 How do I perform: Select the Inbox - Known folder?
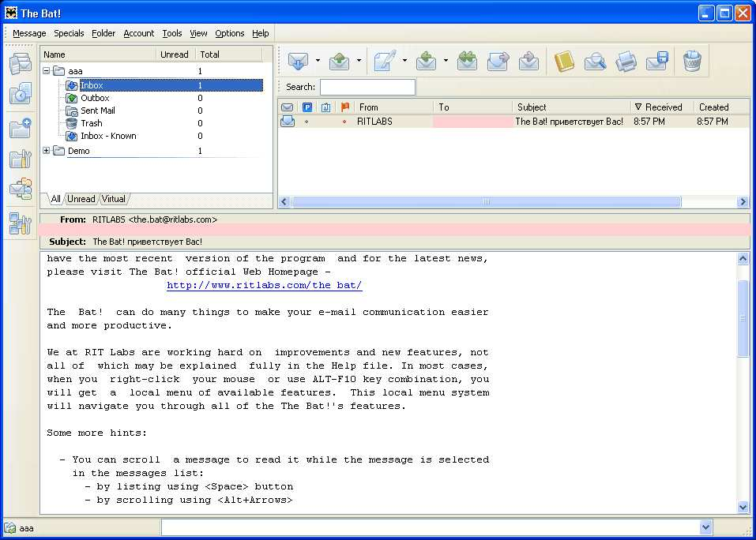(108, 136)
